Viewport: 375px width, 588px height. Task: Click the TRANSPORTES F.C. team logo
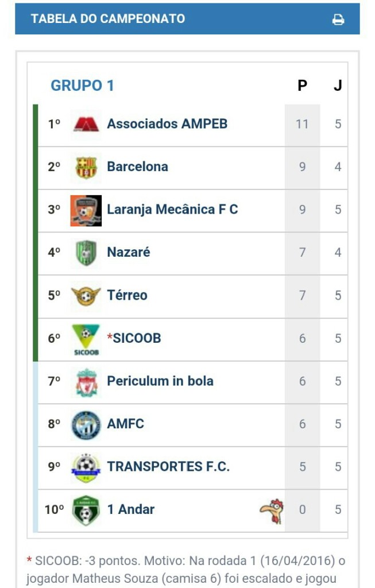click(86, 467)
